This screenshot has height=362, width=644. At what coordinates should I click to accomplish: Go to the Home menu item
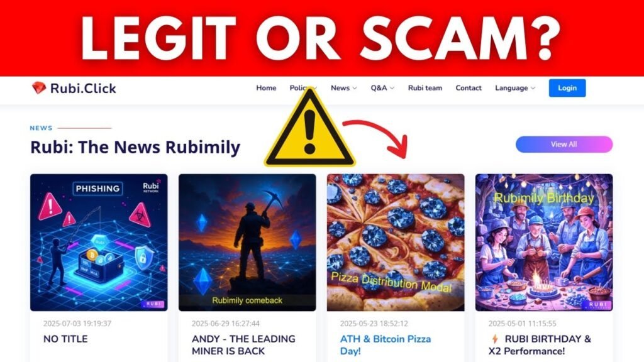(x=266, y=88)
